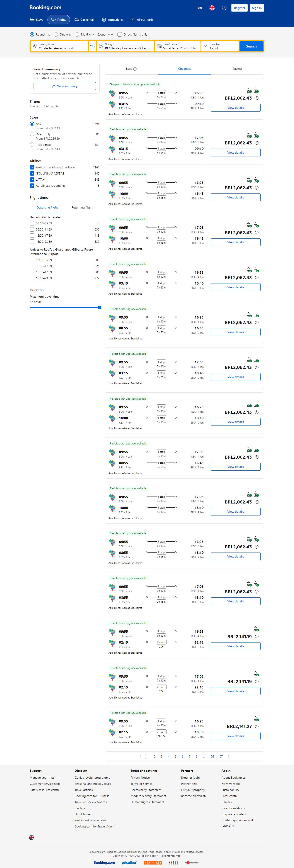Click the Leaving from Rio de Janeiro field
294x868 pixels.
pyautogui.click(x=59, y=46)
